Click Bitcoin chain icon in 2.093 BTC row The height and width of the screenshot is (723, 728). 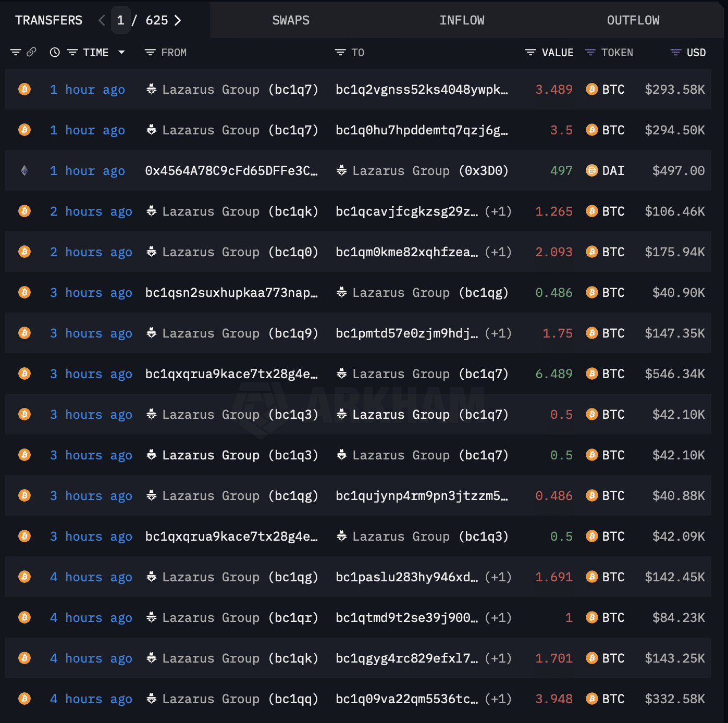coord(24,252)
